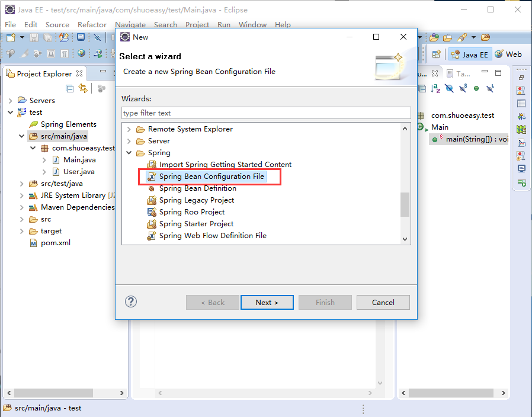The image size is (532, 417).
Task: Select Spring Bean Definition wizard
Action: click(x=197, y=188)
